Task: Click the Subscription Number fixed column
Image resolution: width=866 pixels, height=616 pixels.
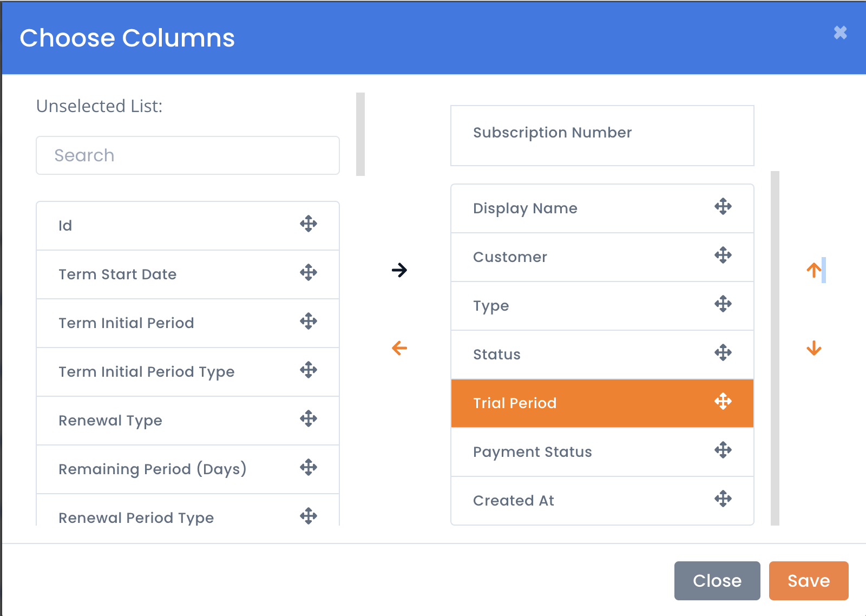Action: tap(602, 135)
